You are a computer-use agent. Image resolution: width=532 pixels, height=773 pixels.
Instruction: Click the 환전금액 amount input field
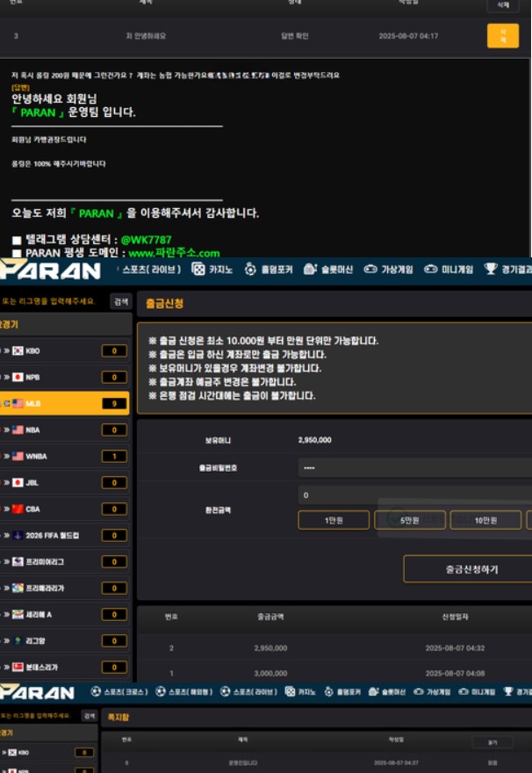click(x=414, y=495)
